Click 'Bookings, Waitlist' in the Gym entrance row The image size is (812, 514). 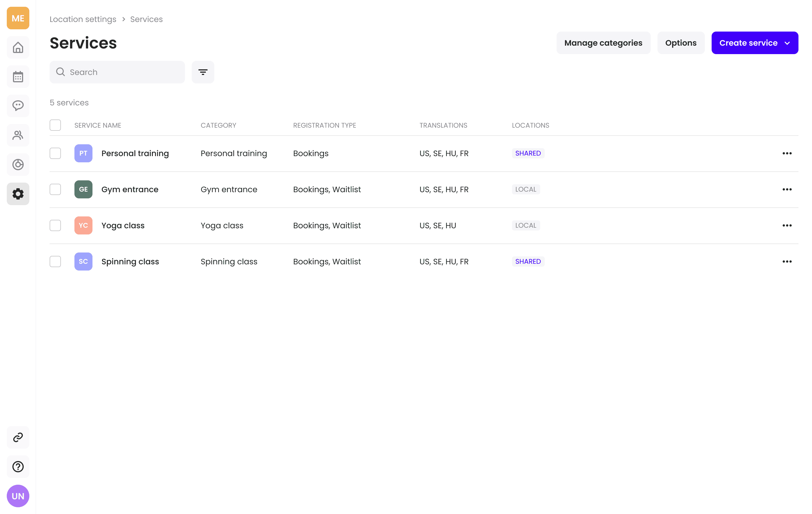[x=327, y=189]
